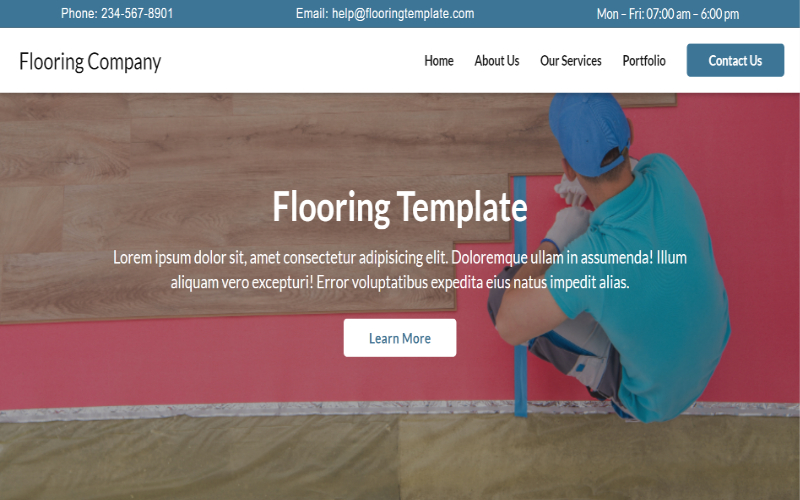Image resolution: width=800 pixels, height=500 pixels.
Task: View the Portfolio page
Action: (x=644, y=61)
